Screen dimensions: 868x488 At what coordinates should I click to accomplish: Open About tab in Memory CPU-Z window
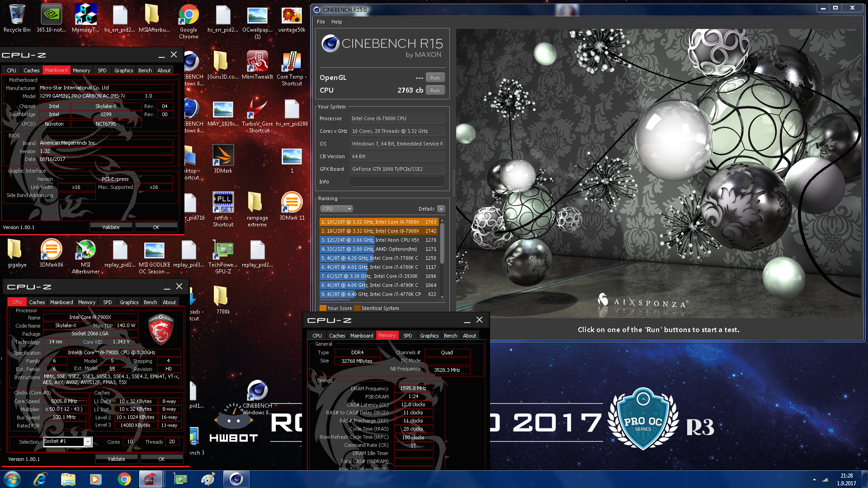pyautogui.click(x=470, y=336)
